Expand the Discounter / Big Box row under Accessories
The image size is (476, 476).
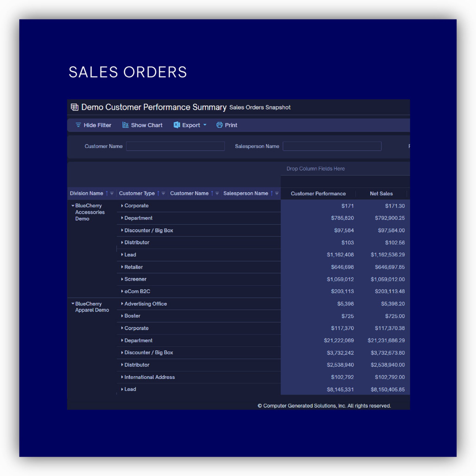122,230
